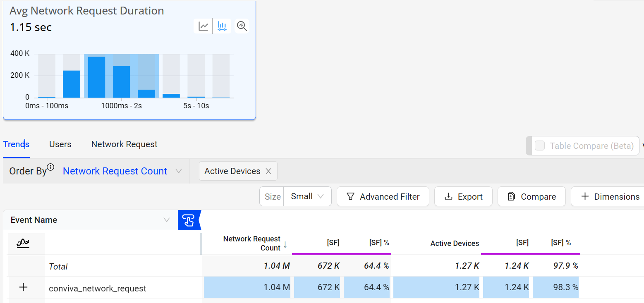This screenshot has height=303, width=644.
Task: Open the Network Request tab
Action: coord(124,144)
